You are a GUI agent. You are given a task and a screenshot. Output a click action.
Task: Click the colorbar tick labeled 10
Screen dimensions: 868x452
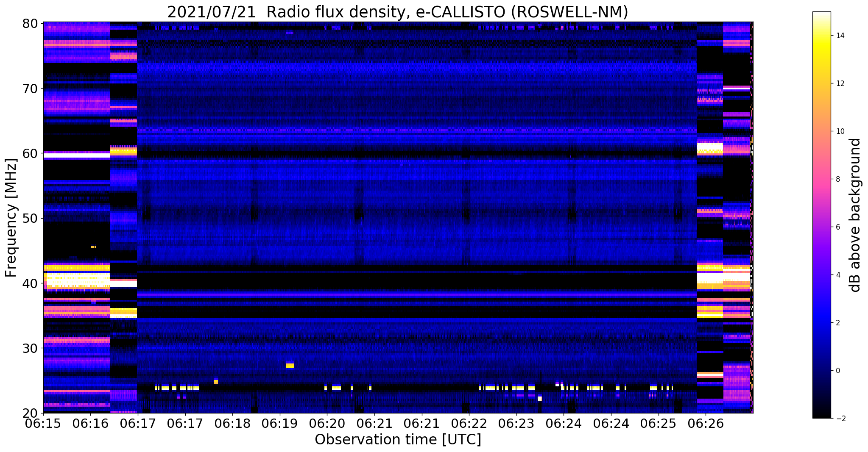[x=839, y=131]
